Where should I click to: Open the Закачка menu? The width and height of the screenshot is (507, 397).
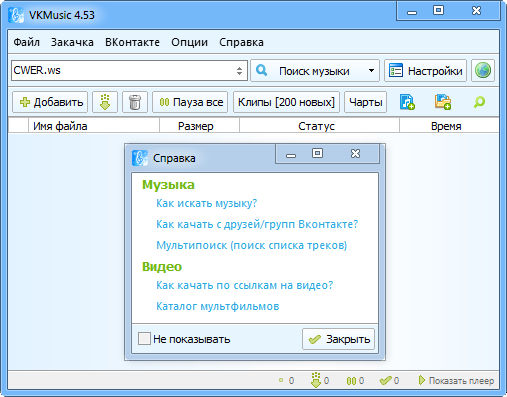[72, 42]
